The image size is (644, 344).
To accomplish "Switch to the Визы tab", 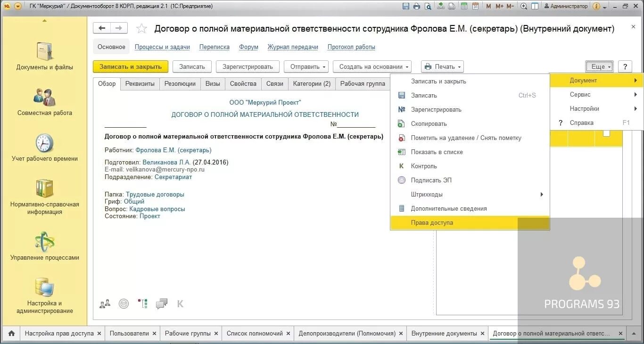I will click(213, 83).
